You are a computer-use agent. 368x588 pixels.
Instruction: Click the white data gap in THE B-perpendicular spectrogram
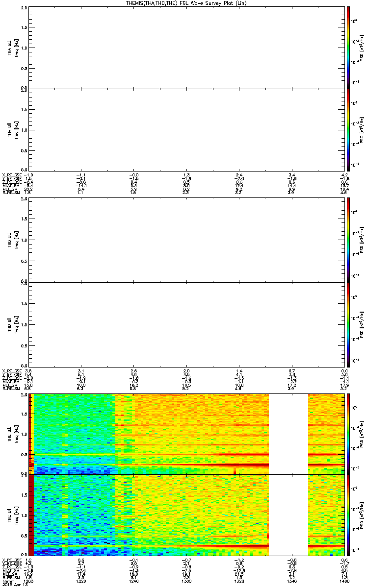point(289,434)
